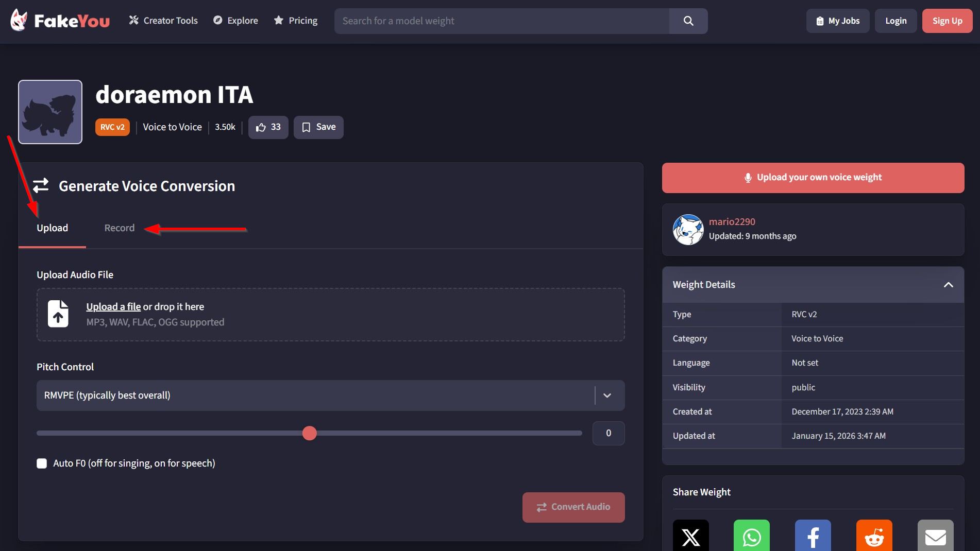
Task: Click Upload your own voice weight
Action: point(813,178)
